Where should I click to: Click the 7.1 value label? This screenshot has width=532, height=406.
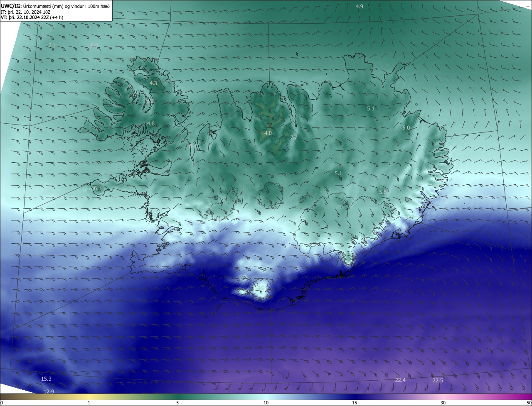coord(52,45)
